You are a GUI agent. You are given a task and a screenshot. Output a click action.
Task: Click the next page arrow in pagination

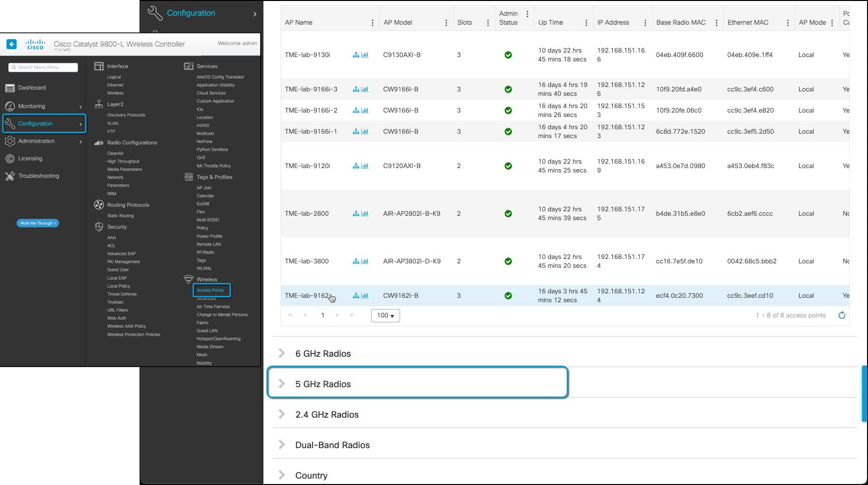coord(337,315)
